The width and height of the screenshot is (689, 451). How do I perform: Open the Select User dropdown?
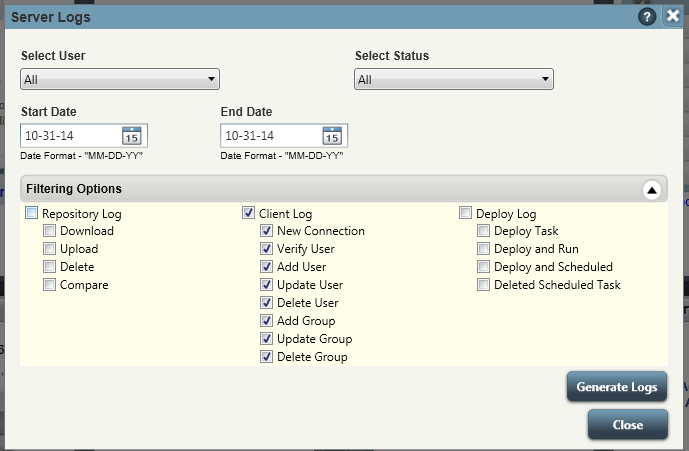pos(120,79)
